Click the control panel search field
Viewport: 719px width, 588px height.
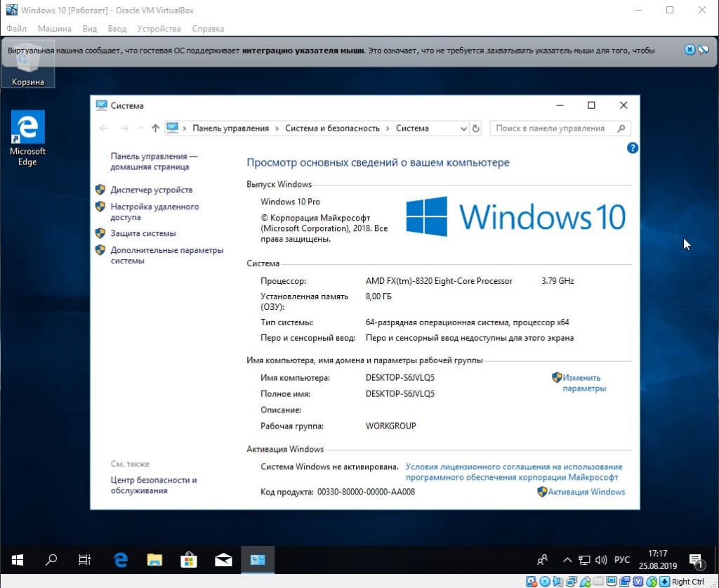(552, 129)
